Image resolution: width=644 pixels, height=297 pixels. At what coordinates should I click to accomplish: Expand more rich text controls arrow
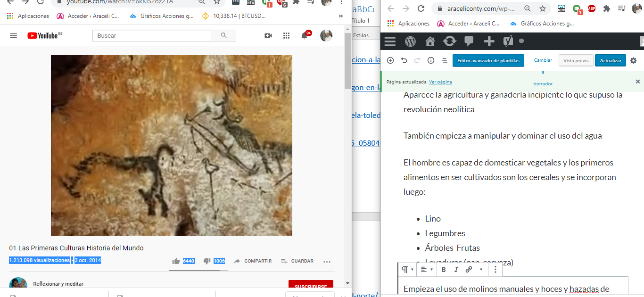pyautogui.click(x=481, y=270)
